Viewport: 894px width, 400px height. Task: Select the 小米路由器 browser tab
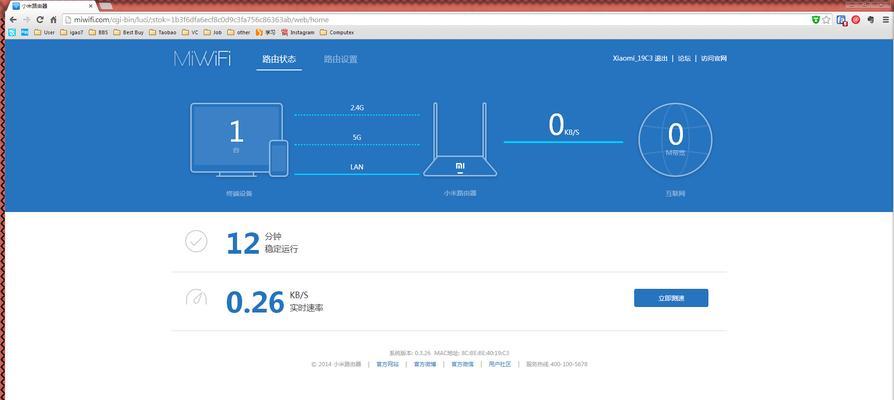(51, 6)
